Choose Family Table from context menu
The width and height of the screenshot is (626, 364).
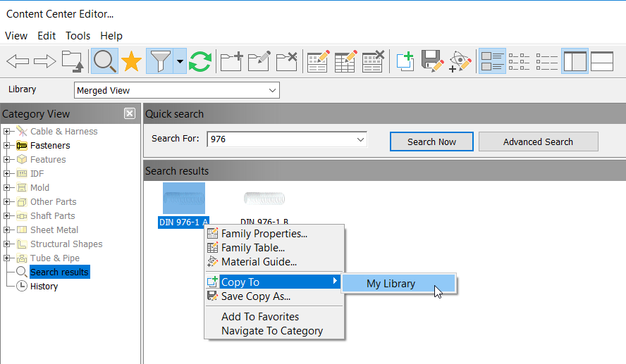(274, 248)
